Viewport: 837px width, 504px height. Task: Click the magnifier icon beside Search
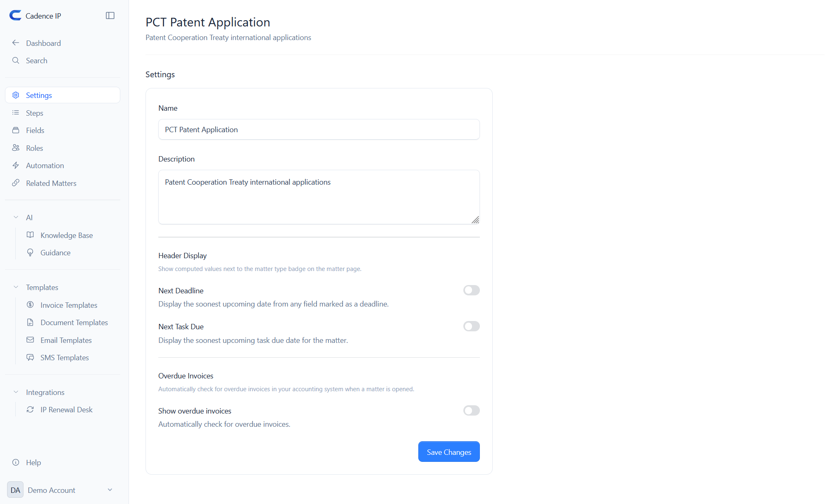pos(16,60)
